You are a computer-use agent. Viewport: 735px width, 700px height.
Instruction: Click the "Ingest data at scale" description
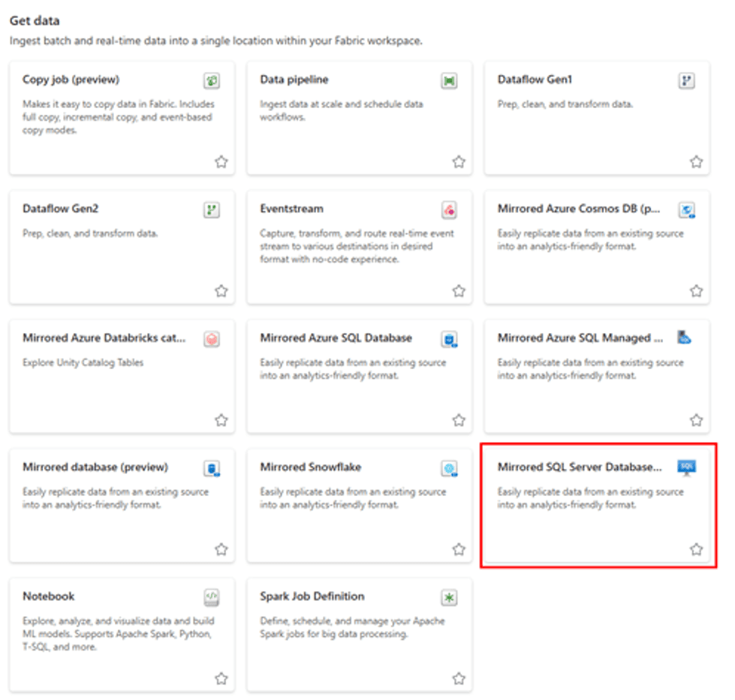(342, 110)
